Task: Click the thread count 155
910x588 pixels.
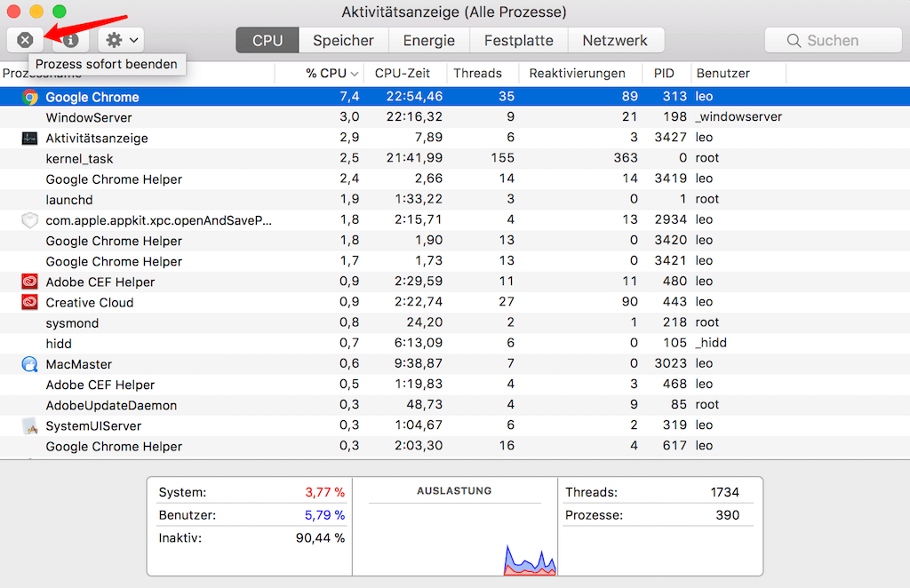Action: [x=503, y=158]
